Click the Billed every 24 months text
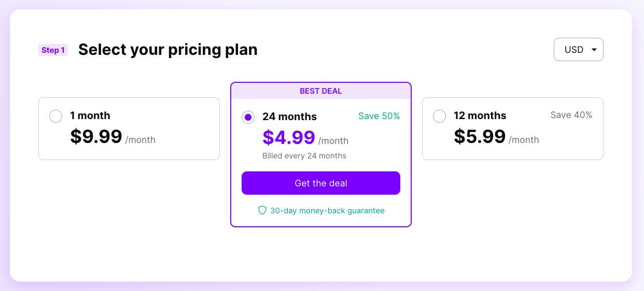Viewport: 644px width, 291px height. (304, 156)
